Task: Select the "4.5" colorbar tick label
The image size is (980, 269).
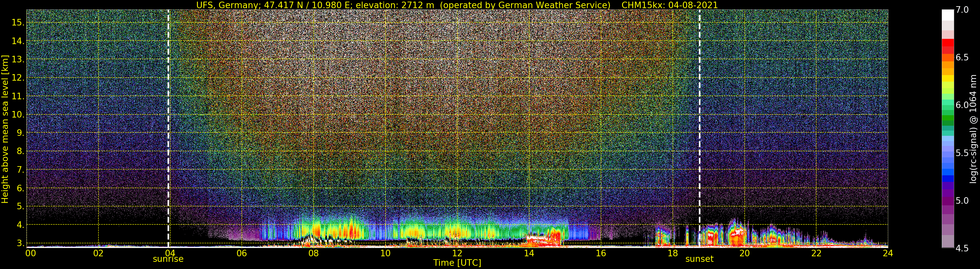Action: tap(962, 248)
